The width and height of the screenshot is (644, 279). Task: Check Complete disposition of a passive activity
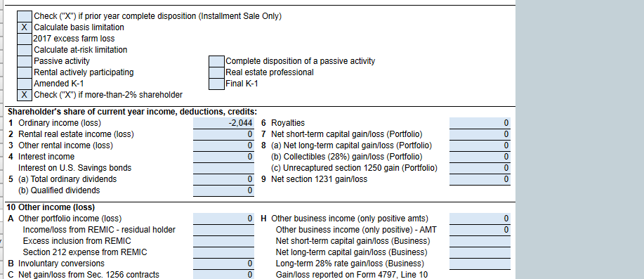tap(217, 61)
